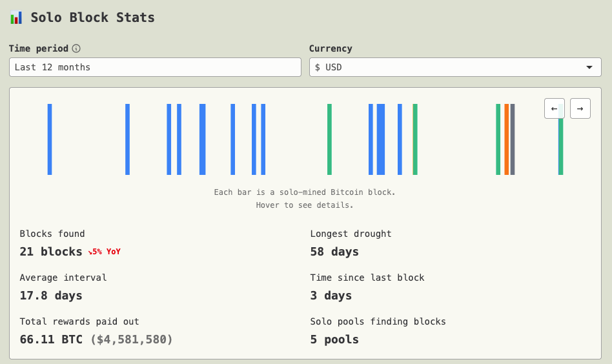
Task: Click the second blue bar from left
Action: (127, 139)
